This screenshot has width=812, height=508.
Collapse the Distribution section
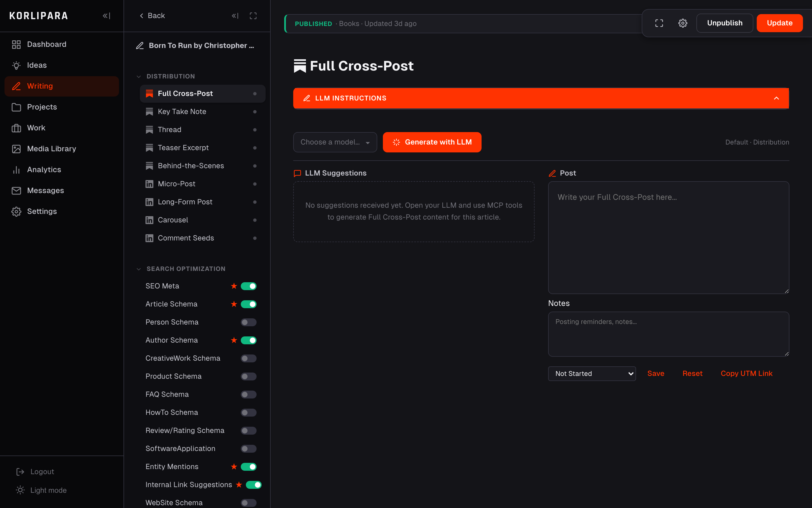pyautogui.click(x=139, y=76)
